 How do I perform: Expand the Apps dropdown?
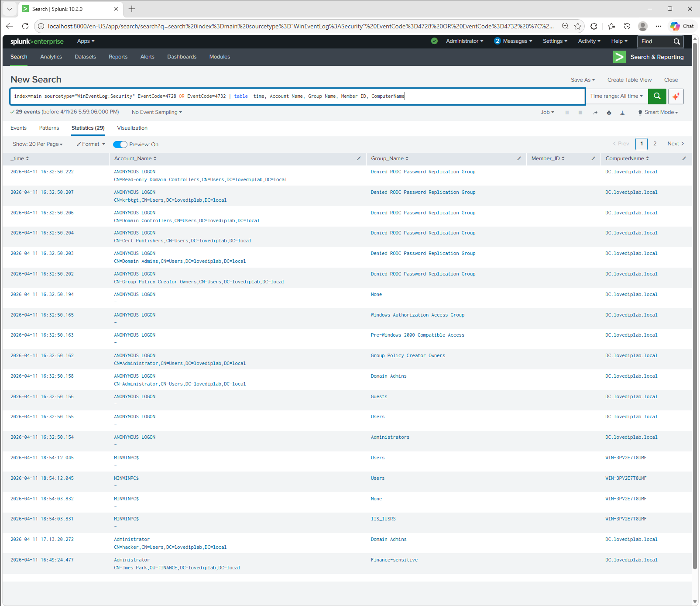tap(86, 41)
